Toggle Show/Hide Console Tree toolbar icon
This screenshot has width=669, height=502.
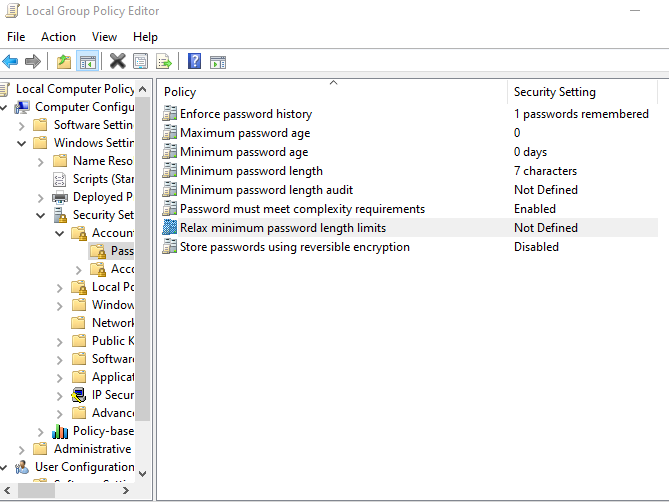(88, 61)
